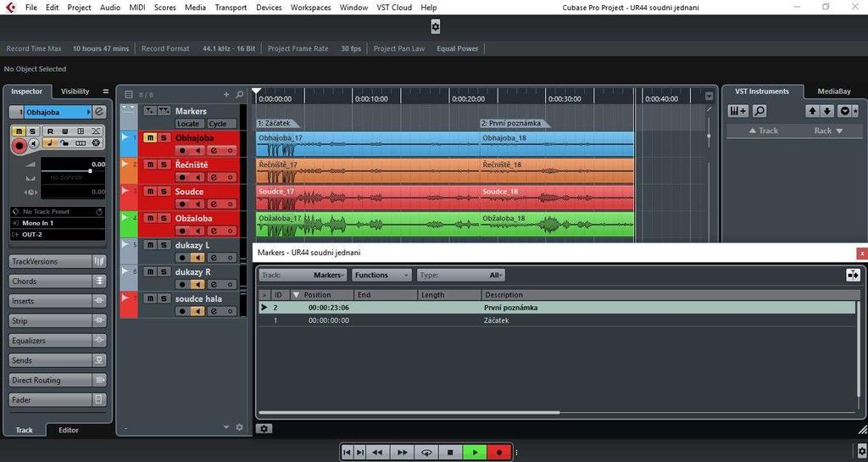868x462 pixels.
Task: Open the Markers track dropdown in Markers window
Action: 303,275
